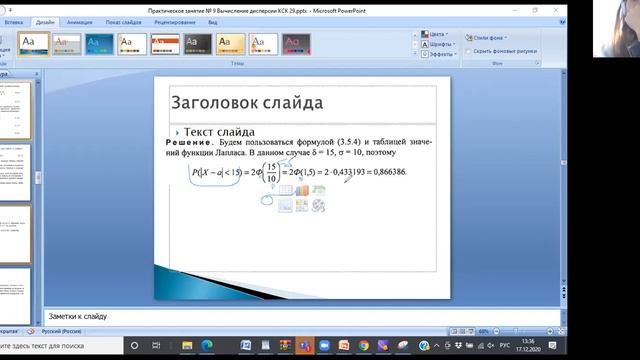Select the blue dark theme thumbnail

coord(100,44)
